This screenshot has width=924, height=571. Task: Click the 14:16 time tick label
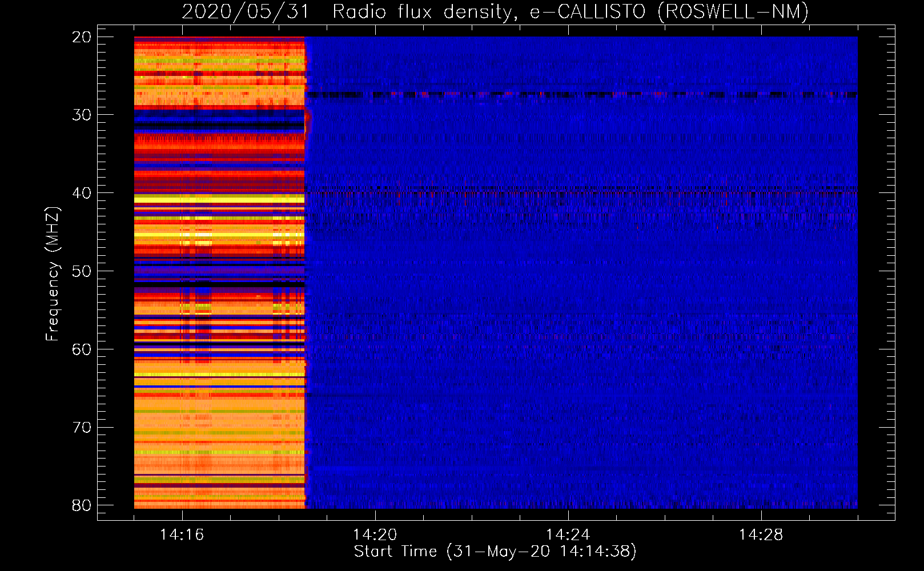[x=182, y=535]
